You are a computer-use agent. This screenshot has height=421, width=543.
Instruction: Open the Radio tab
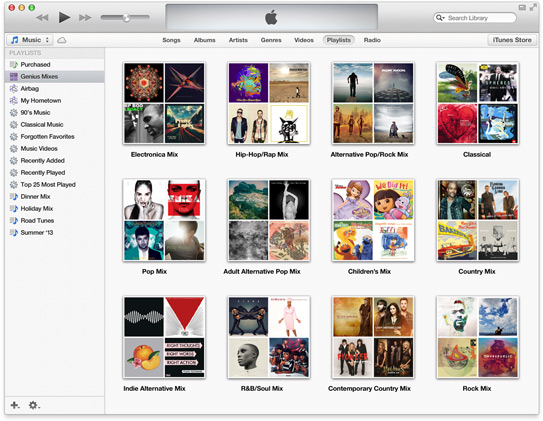point(372,40)
